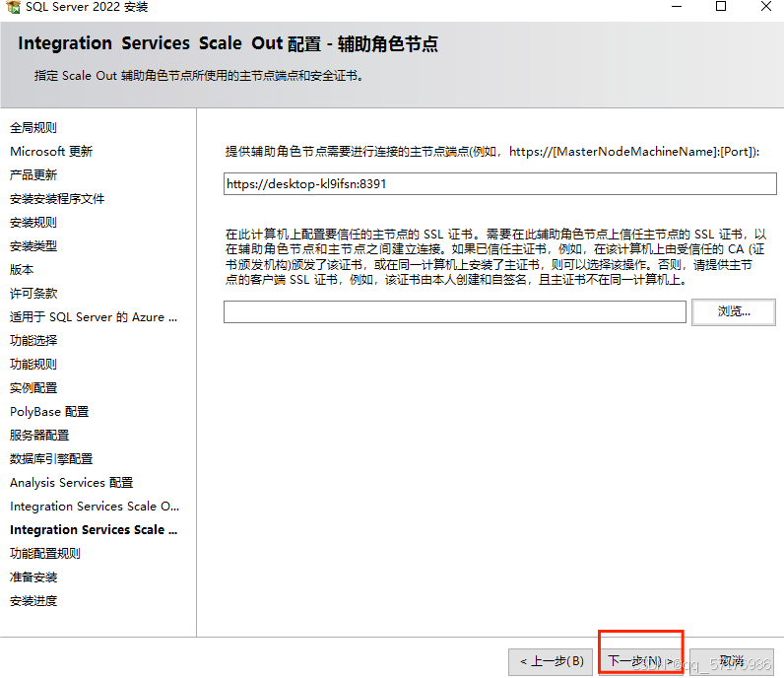Minimize the SQL Server 2022 setup window
784x678 pixels.
[677, 7]
